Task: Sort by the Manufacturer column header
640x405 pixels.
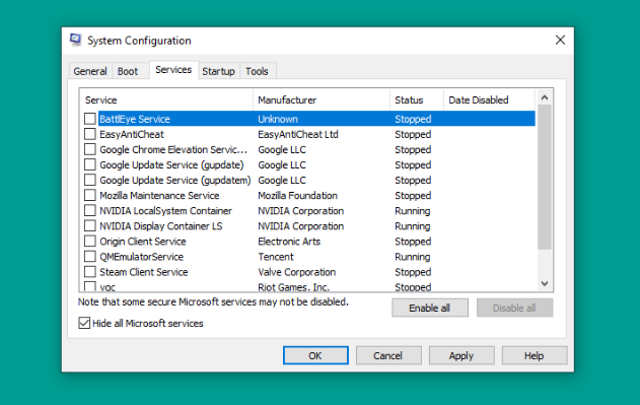Action: [x=322, y=100]
